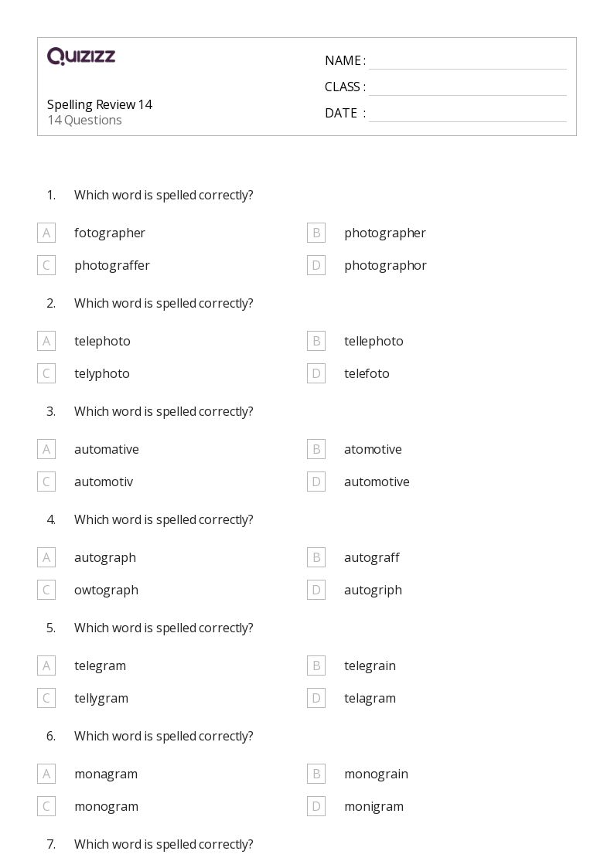Select the word photograffer option

(112, 266)
